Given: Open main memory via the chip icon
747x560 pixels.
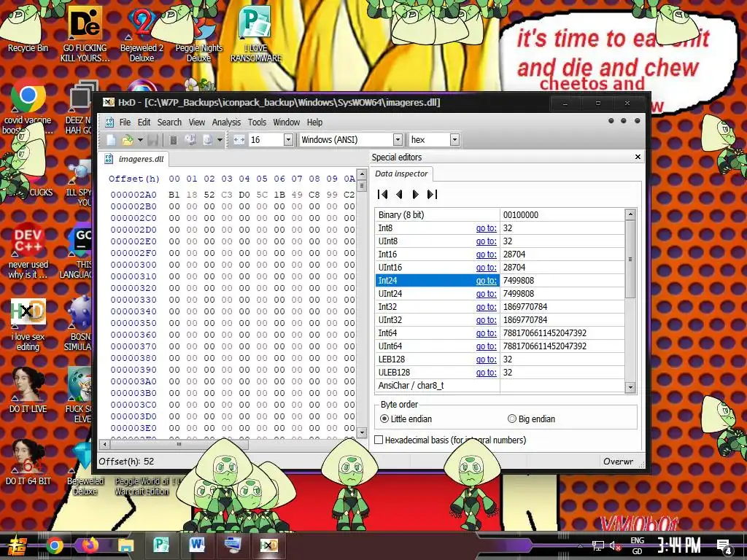Looking at the screenshot, I should pyautogui.click(x=174, y=140).
